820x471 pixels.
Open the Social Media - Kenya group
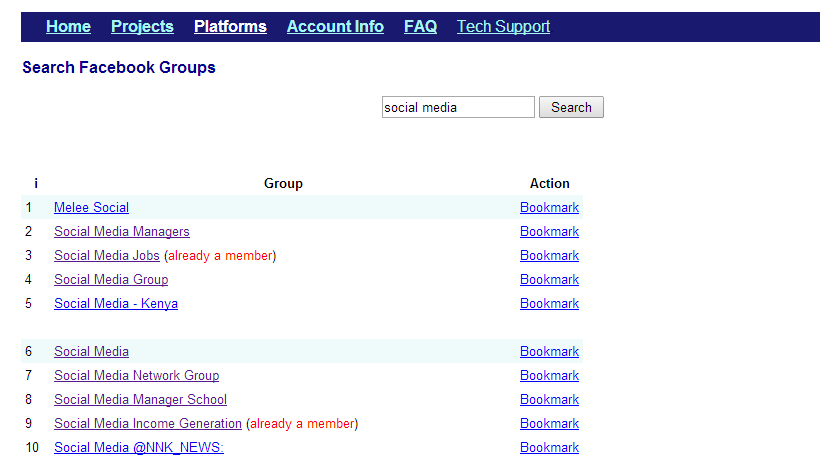point(116,304)
